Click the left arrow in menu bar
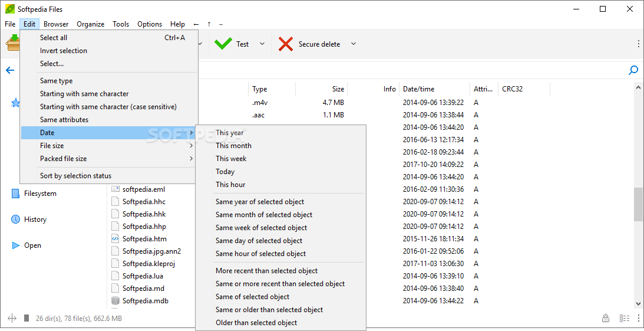The height and width of the screenshot is (331, 644). pyautogui.click(x=196, y=24)
